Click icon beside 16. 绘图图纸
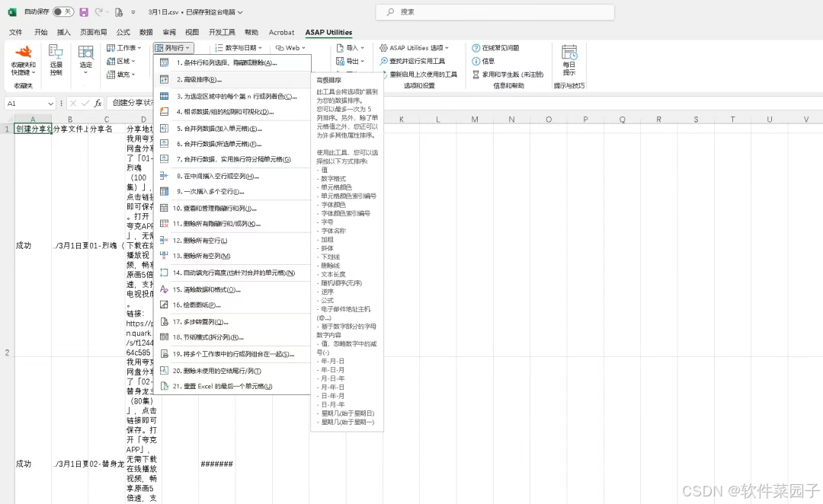The image size is (823, 504). pyautogui.click(x=165, y=305)
